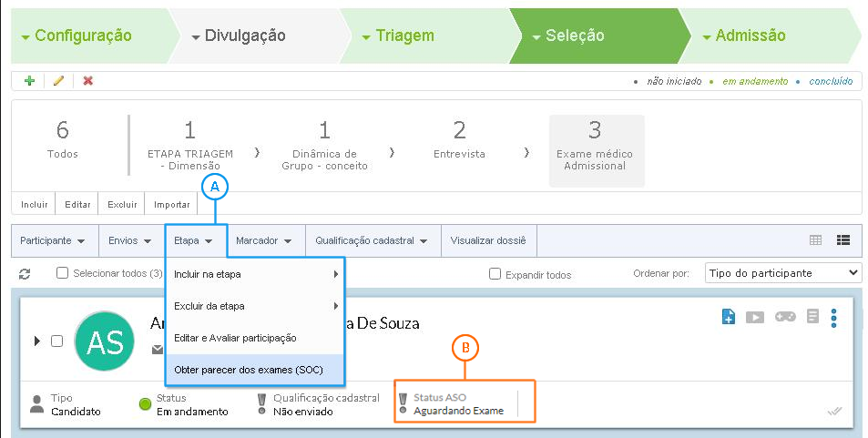Screen dimensions: 868x438
Task: Expand the candidate card disclosure triangle
Action: [37, 341]
